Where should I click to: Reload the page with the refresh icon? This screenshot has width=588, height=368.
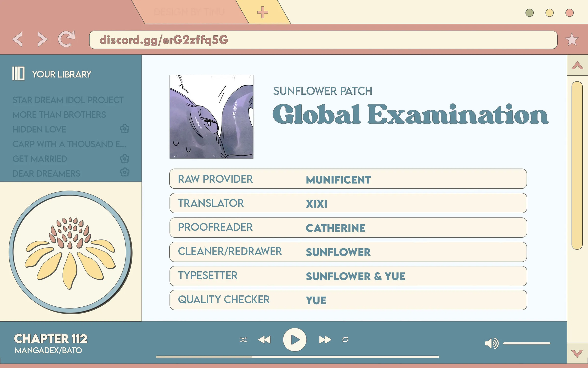(x=66, y=39)
